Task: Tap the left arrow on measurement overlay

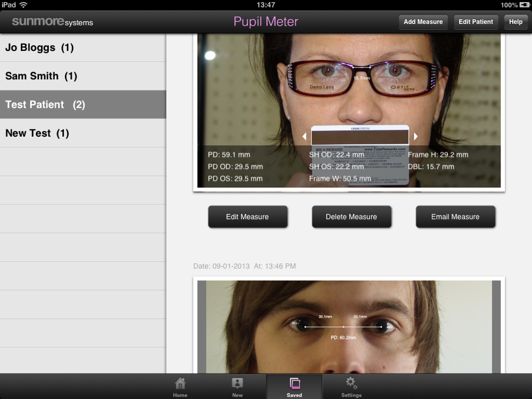Action: click(x=304, y=136)
